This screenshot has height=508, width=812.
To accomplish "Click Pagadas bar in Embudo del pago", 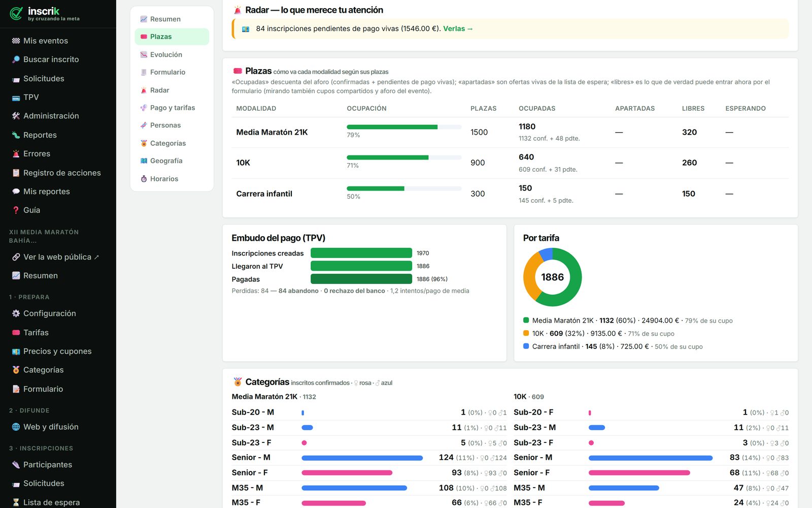I will [x=361, y=279].
